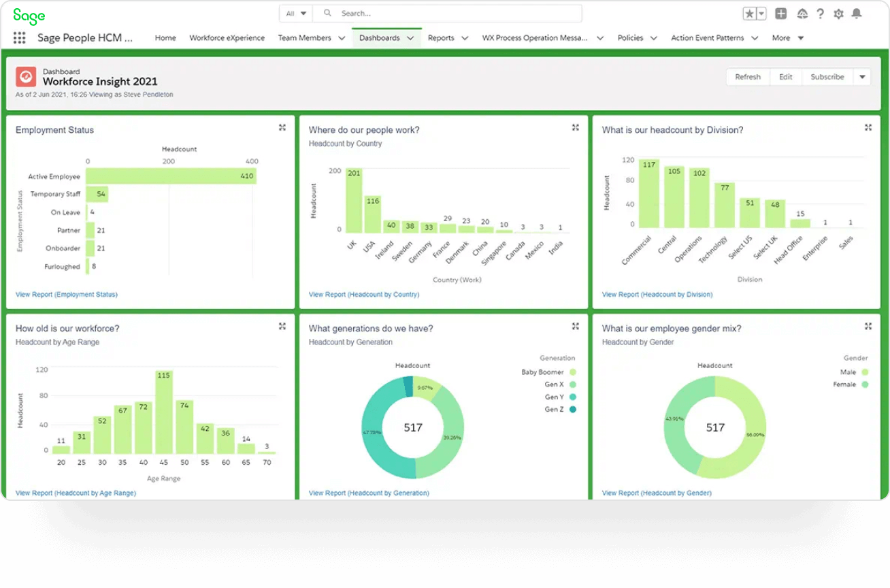Expand the headcount by Division chart
The image size is (890, 588).
[x=868, y=127]
